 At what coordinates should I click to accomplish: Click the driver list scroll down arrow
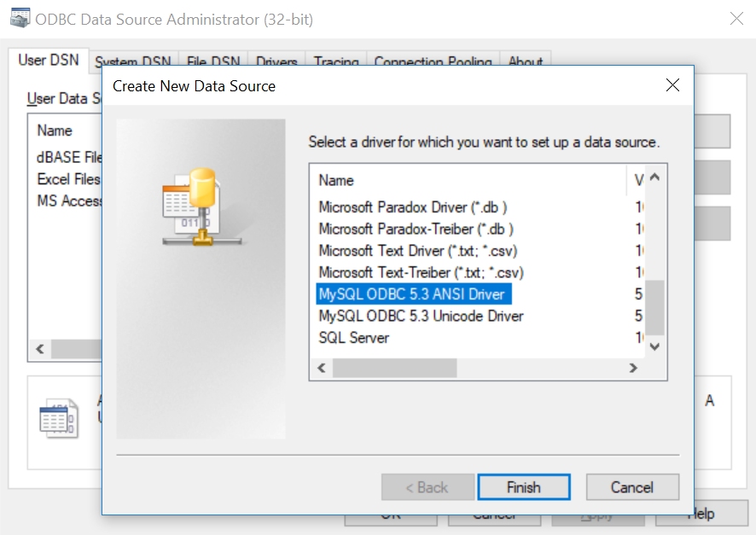pyautogui.click(x=654, y=346)
